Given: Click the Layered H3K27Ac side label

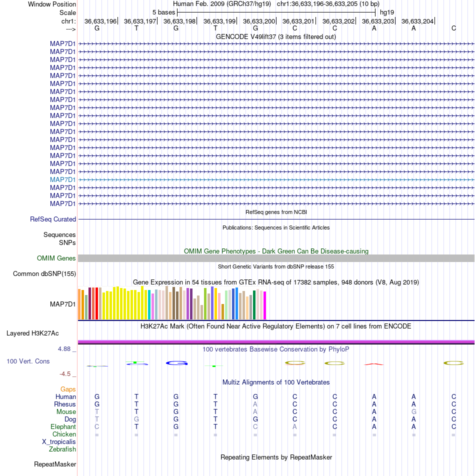Looking at the screenshot, I should pos(32,333).
